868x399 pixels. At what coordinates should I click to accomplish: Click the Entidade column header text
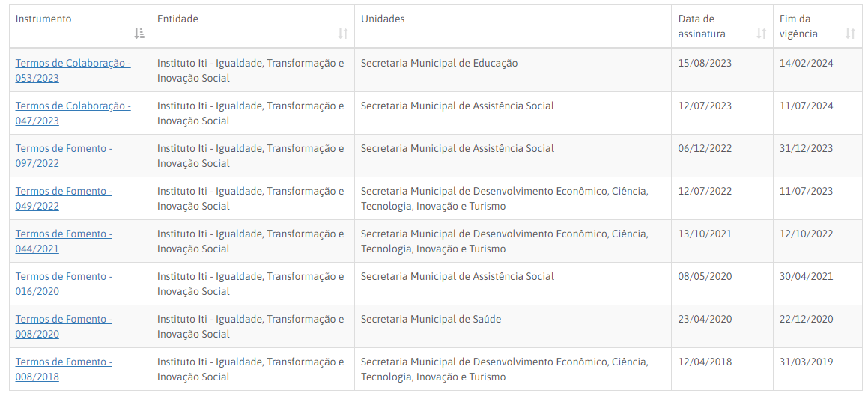(x=177, y=19)
